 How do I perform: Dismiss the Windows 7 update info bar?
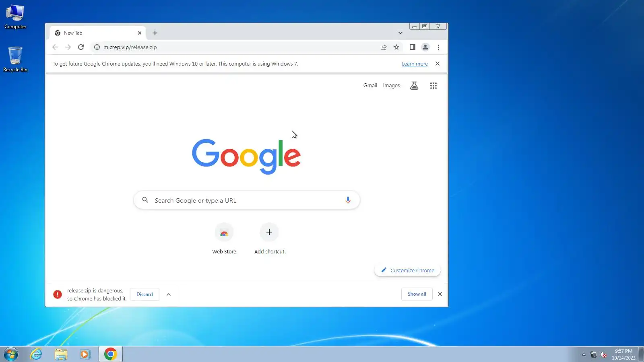tap(438, 64)
